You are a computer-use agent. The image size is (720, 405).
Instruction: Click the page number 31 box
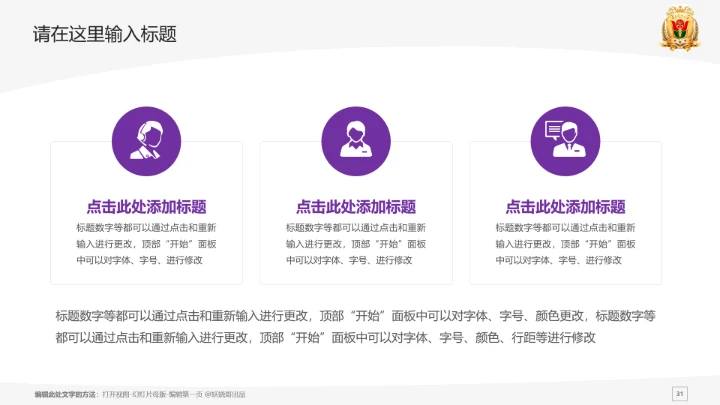[680, 394]
